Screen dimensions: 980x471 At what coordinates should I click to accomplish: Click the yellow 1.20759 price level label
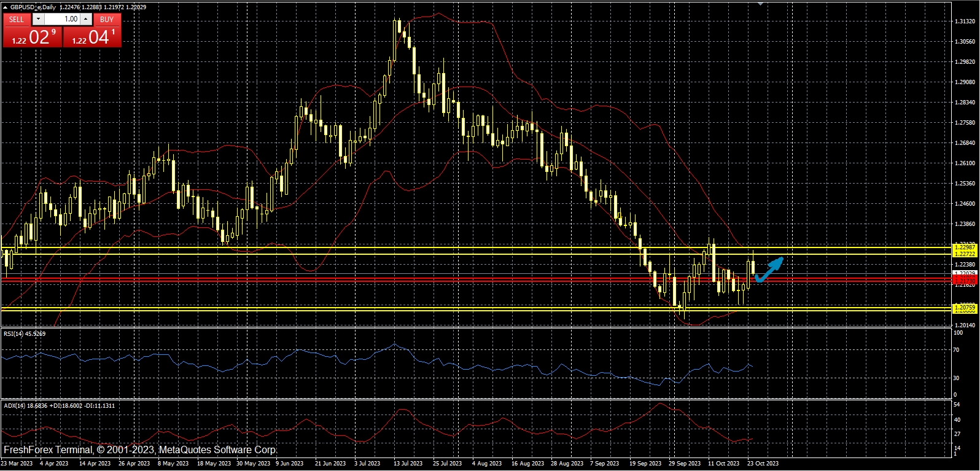coord(963,306)
